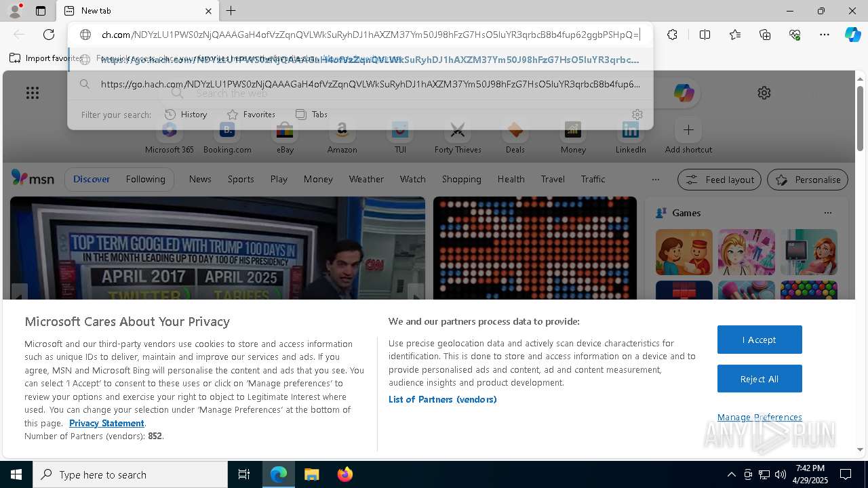868x488 pixels.
Task: Open the address bar suggestion settings gear
Action: pos(637,115)
